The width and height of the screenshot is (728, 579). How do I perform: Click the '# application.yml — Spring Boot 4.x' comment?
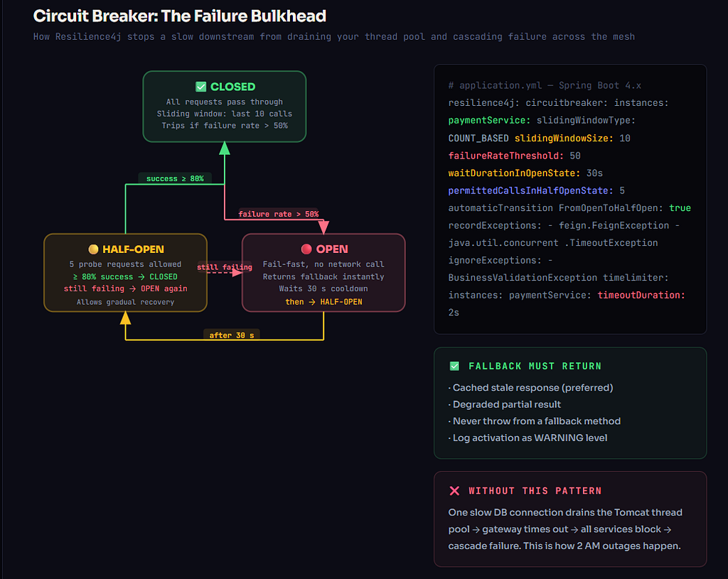click(x=545, y=85)
